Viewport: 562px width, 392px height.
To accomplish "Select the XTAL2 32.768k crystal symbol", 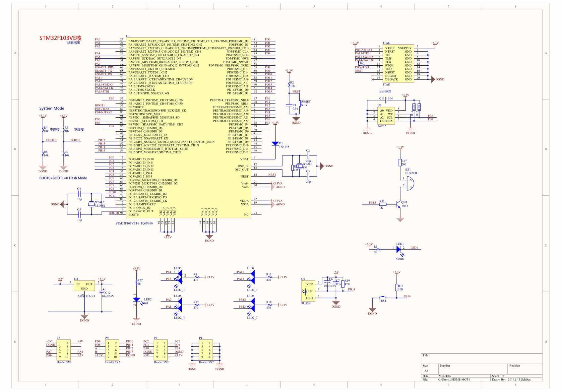I will click(91, 204).
